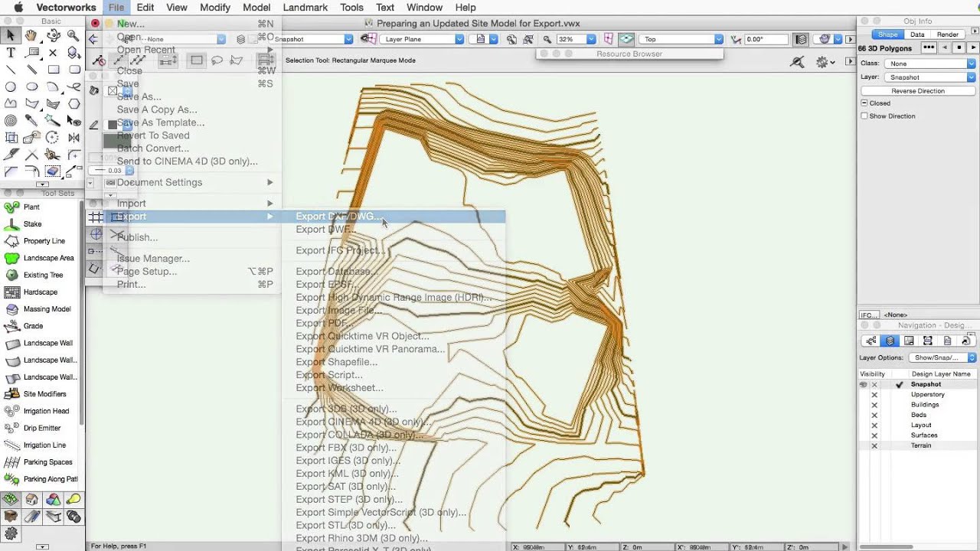
Task: Select the Plant tool
Action: (x=31, y=207)
